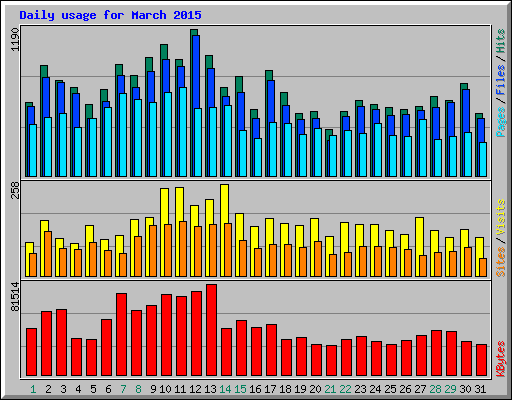The height and width of the screenshot is (400, 512).
Task: Click day label 3 on the x-axis
Action: (x=63, y=389)
